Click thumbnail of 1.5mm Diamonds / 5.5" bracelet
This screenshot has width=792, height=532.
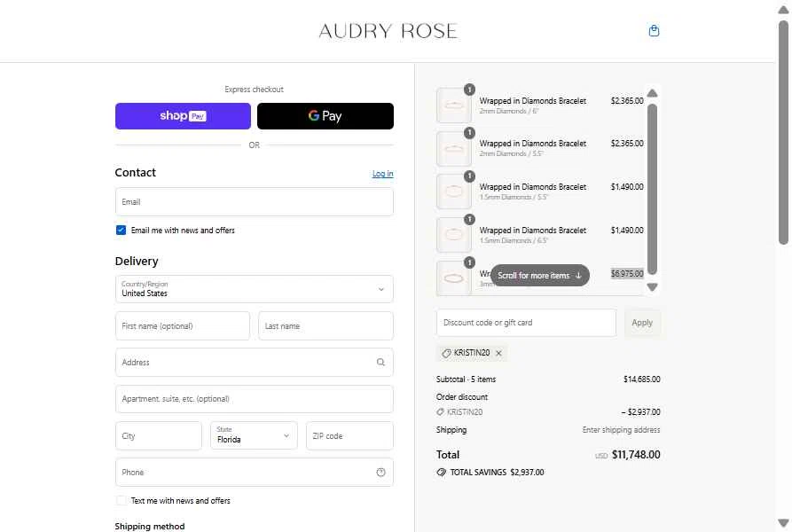(453, 192)
